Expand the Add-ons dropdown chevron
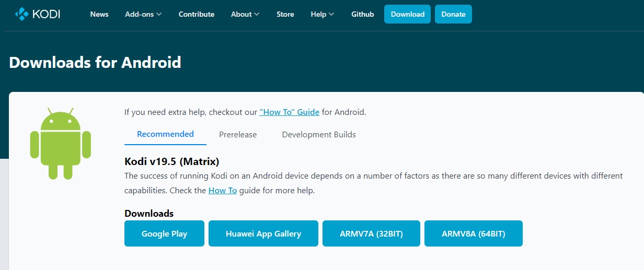The width and height of the screenshot is (644, 270). 159,15
